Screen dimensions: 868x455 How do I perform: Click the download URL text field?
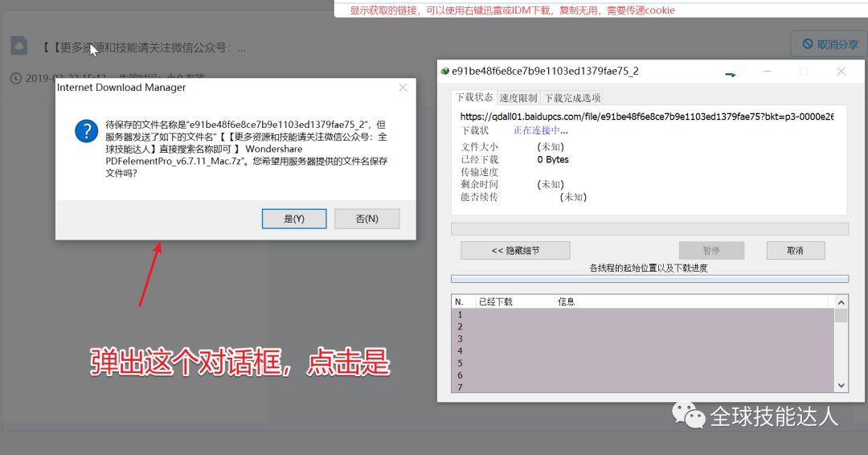click(x=646, y=117)
